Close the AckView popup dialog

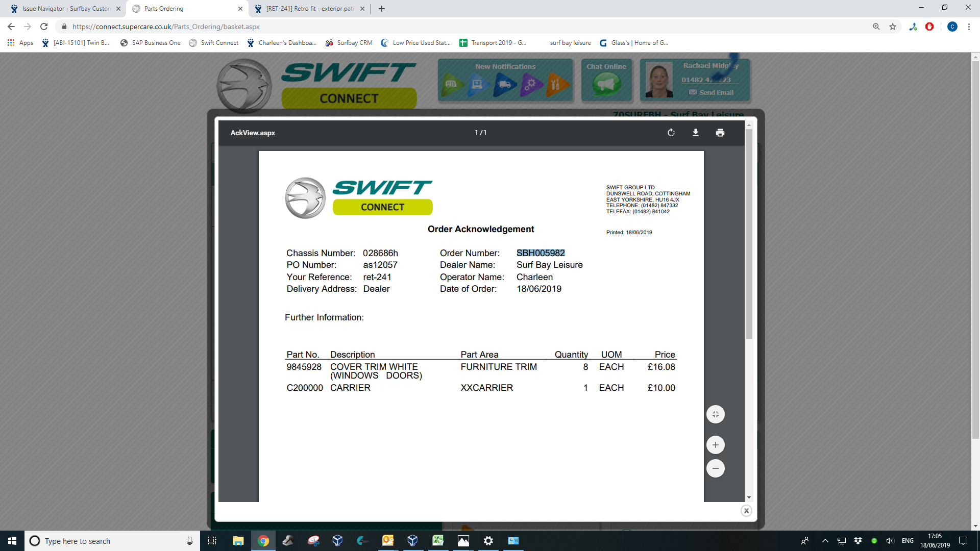pyautogui.click(x=746, y=511)
